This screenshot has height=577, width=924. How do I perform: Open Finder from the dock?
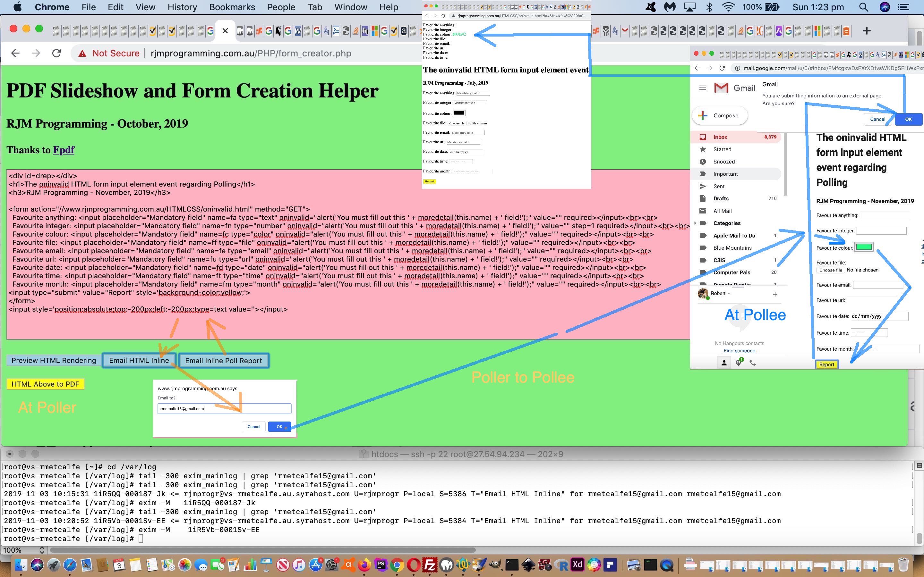pos(21,565)
